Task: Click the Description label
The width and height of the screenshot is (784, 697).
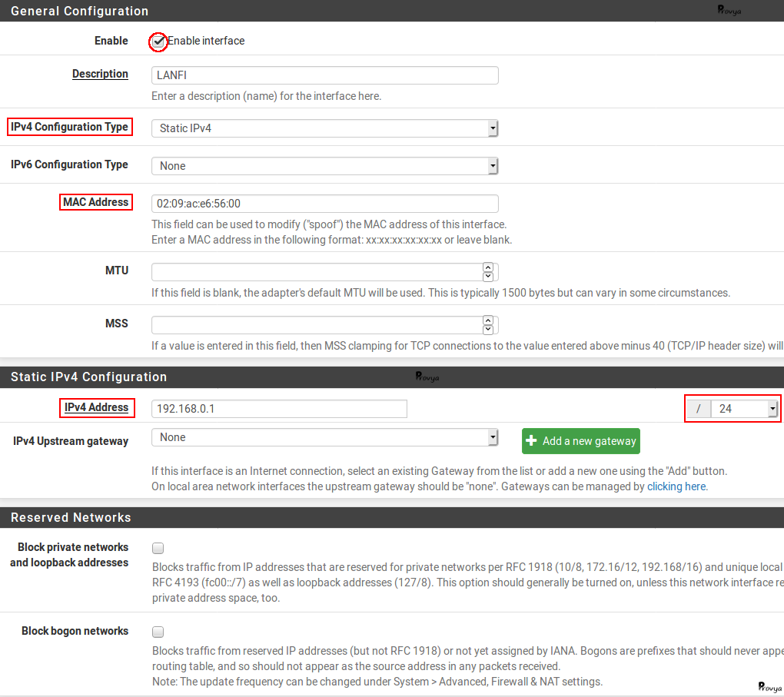Action: pos(100,74)
